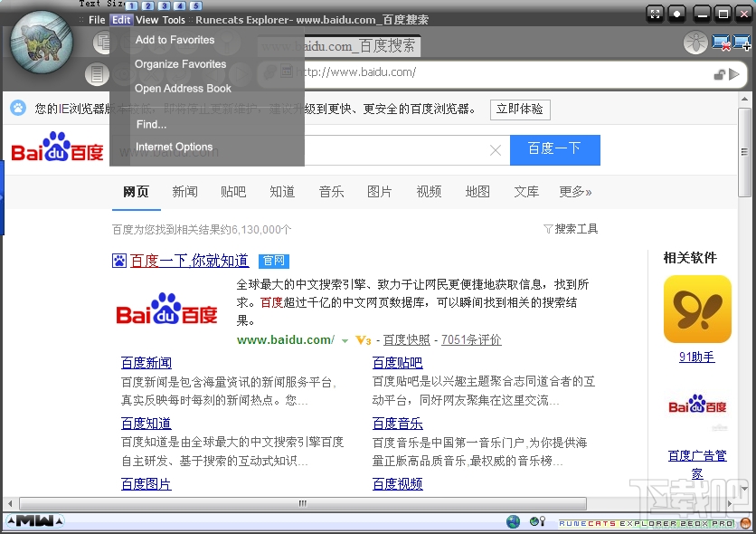
Task: Click the bug (spider) icon button
Action: pos(695,43)
